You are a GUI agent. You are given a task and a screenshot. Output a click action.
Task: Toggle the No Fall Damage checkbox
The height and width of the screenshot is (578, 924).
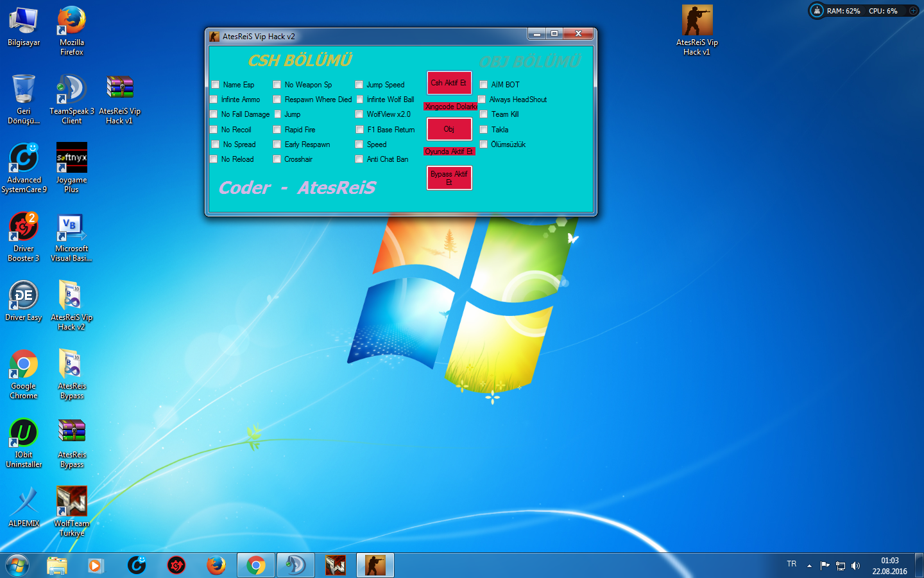(x=214, y=114)
